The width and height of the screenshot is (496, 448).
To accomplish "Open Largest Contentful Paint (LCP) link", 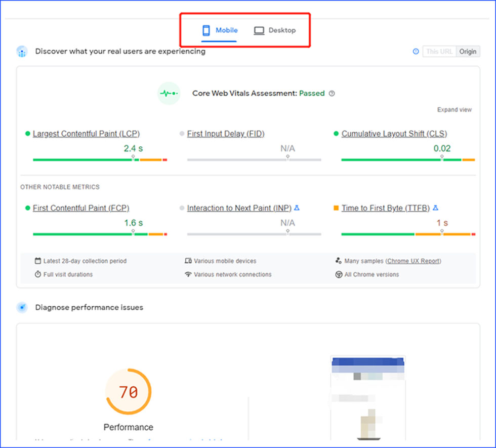I will (86, 134).
